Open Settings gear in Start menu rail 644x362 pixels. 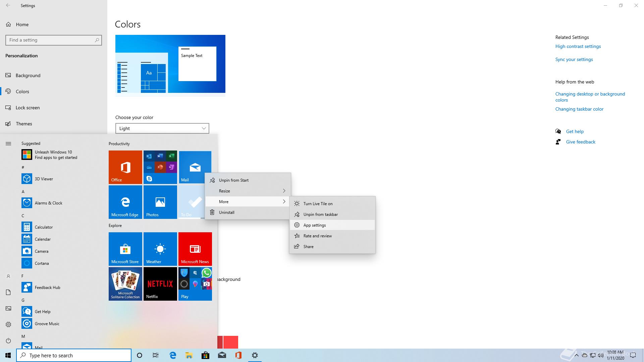pyautogui.click(x=8, y=324)
